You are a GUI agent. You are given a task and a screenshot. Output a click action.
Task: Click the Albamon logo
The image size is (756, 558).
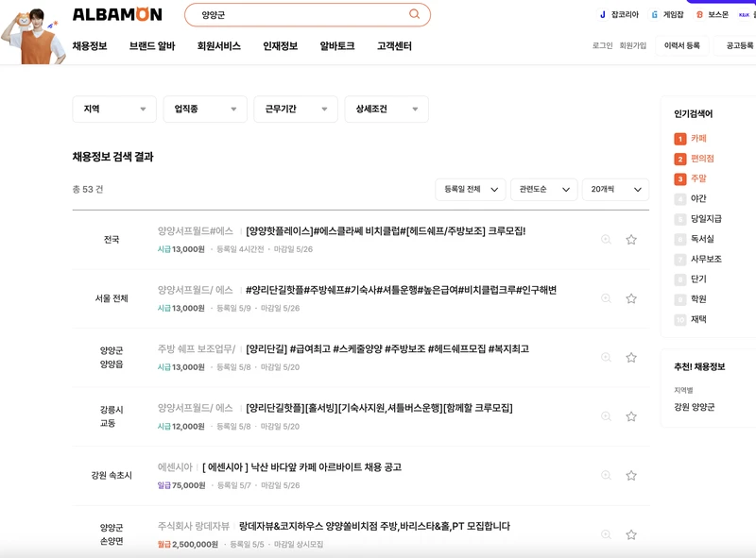(117, 13)
